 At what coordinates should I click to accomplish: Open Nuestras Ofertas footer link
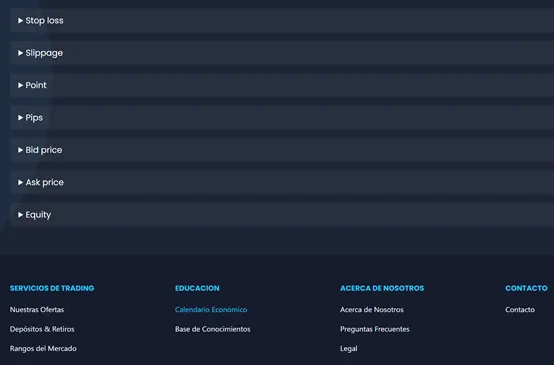pyautogui.click(x=37, y=310)
